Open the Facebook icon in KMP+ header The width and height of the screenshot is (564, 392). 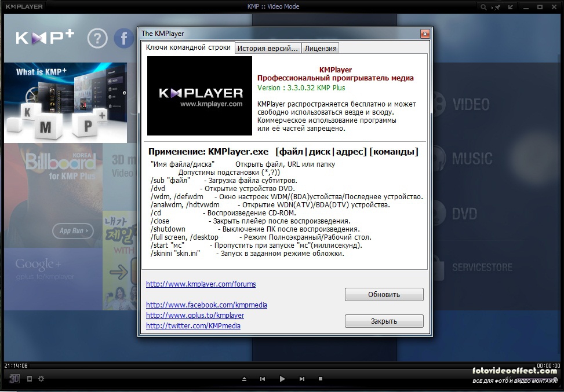[x=123, y=38]
